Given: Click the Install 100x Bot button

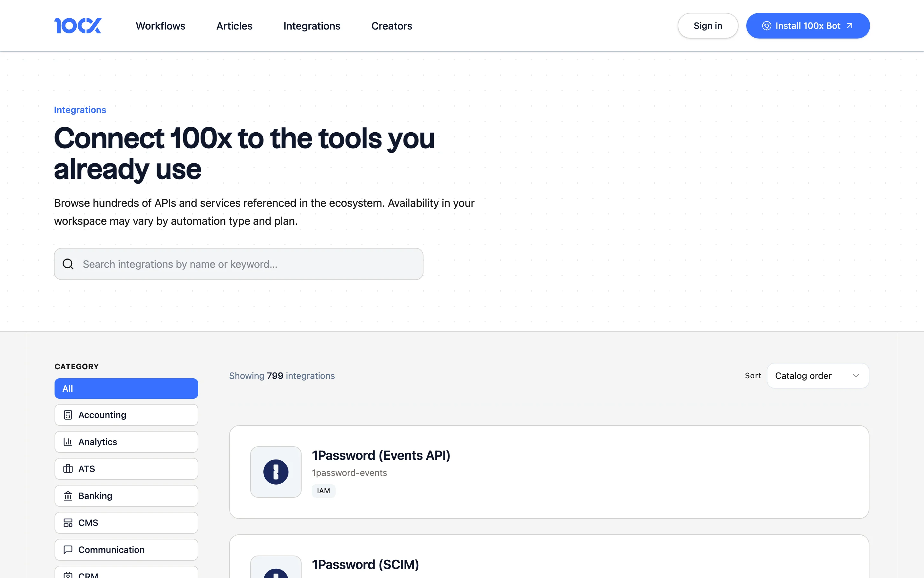Looking at the screenshot, I should click(x=808, y=26).
